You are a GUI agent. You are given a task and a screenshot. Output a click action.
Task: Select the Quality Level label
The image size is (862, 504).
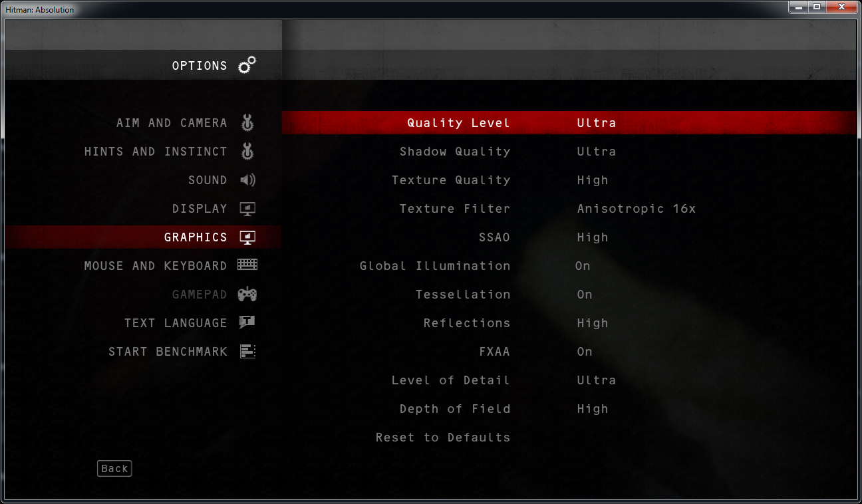tap(459, 123)
